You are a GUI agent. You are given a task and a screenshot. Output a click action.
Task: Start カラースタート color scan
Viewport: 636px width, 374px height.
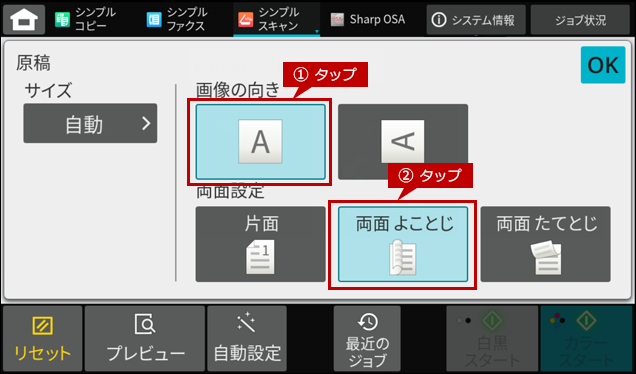pos(586,339)
